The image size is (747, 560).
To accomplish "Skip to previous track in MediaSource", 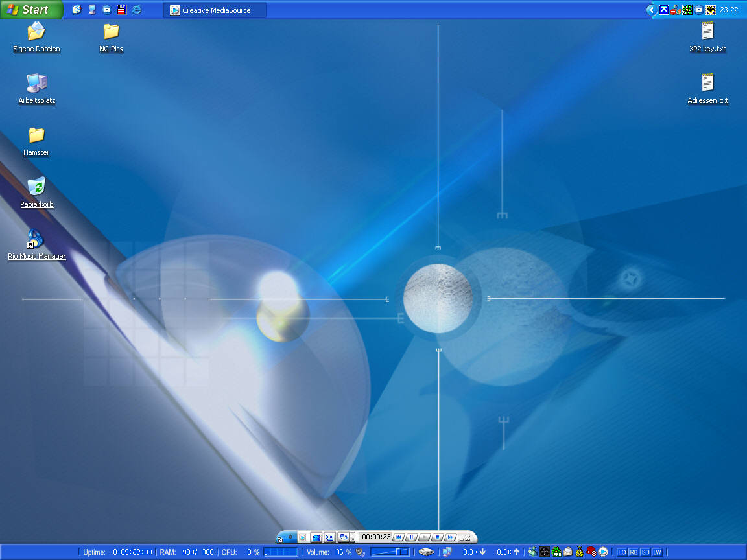I will pos(399,537).
